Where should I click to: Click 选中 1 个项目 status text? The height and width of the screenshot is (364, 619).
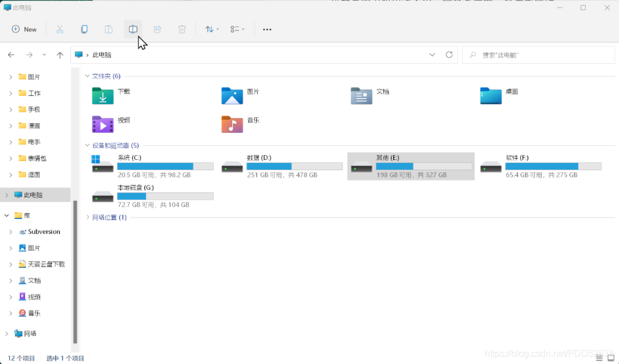point(65,358)
